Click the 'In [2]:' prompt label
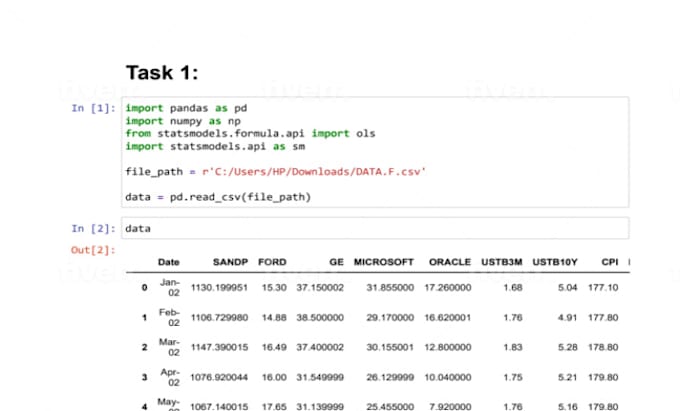The image size is (680, 411). [x=94, y=228]
